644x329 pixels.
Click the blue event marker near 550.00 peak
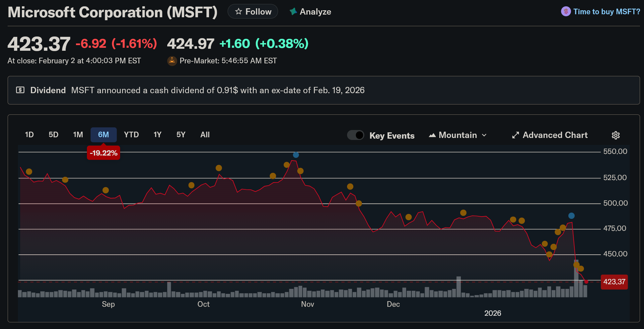click(296, 155)
